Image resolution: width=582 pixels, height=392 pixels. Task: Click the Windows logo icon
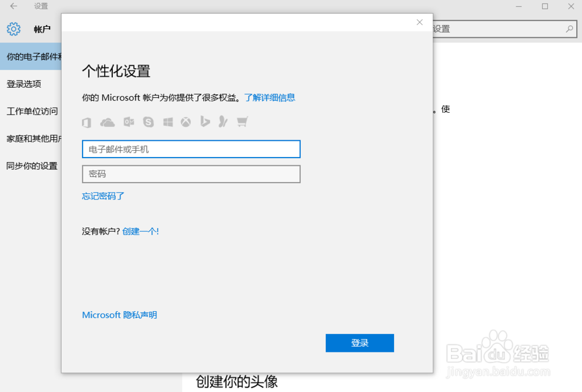point(168,122)
